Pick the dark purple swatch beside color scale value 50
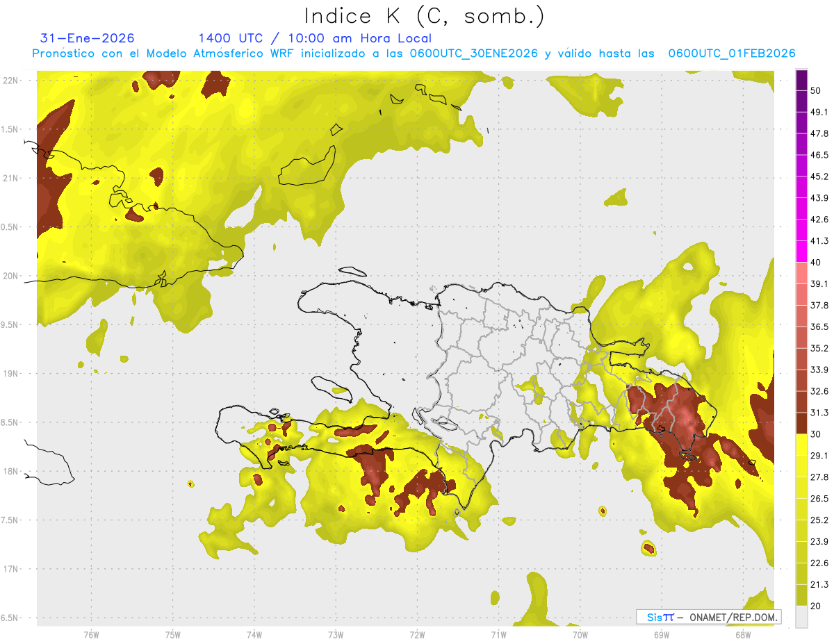Image resolution: width=834 pixels, height=644 pixels. (802, 79)
